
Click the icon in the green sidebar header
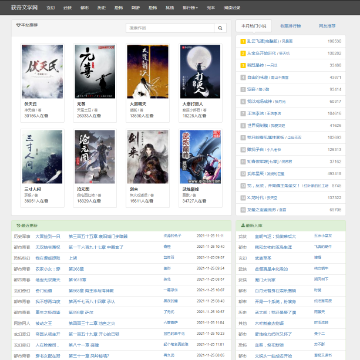pos(242,226)
